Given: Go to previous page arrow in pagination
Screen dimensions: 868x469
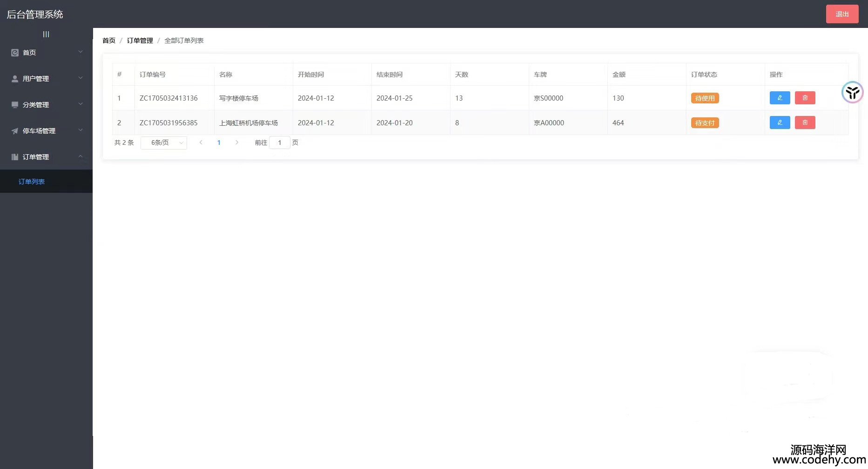Looking at the screenshot, I should [x=201, y=143].
